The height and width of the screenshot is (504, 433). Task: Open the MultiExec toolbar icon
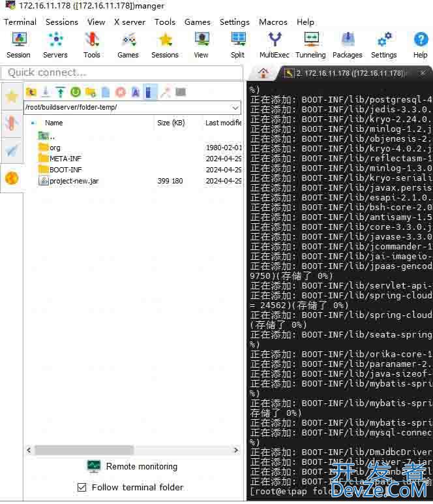[275, 45]
